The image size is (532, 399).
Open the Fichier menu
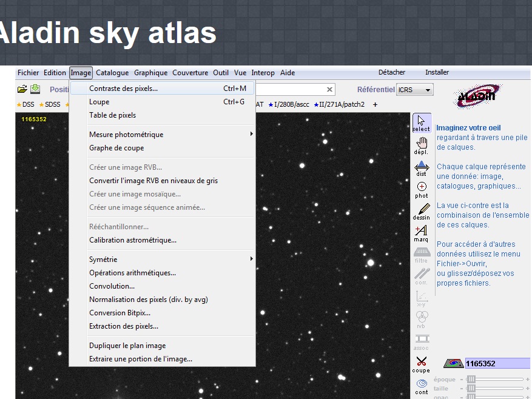coord(28,73)
